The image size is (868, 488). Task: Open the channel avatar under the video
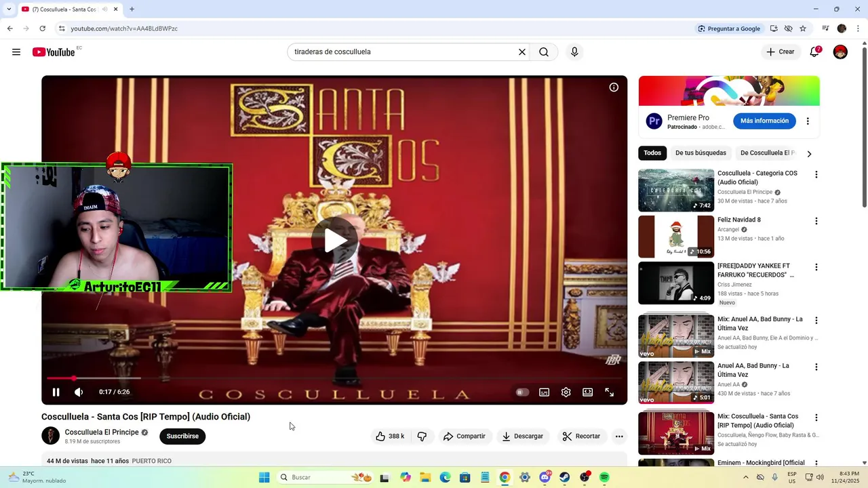click(51, 436)
